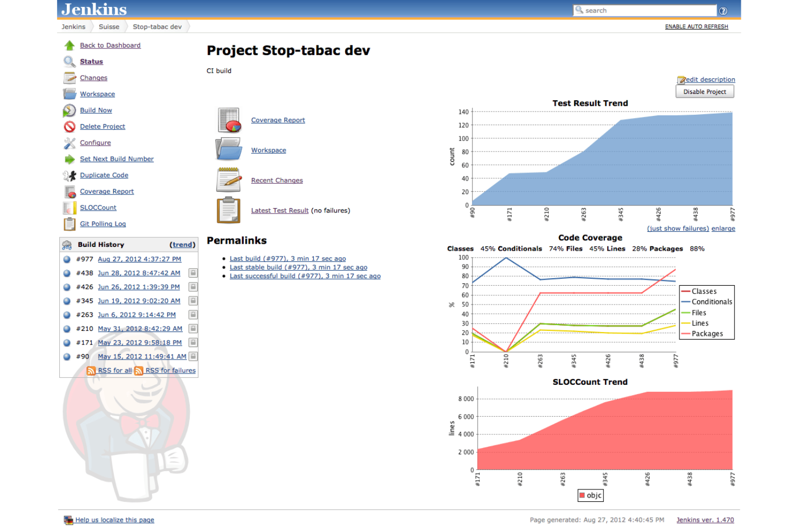
Task: Open edit description
Action: point(710,79)
